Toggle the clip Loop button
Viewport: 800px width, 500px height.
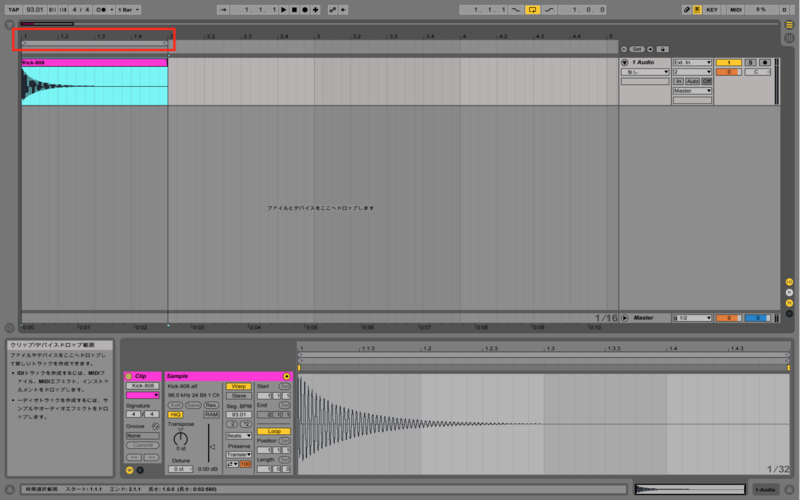pyautogui.click(x=273, y=431)
